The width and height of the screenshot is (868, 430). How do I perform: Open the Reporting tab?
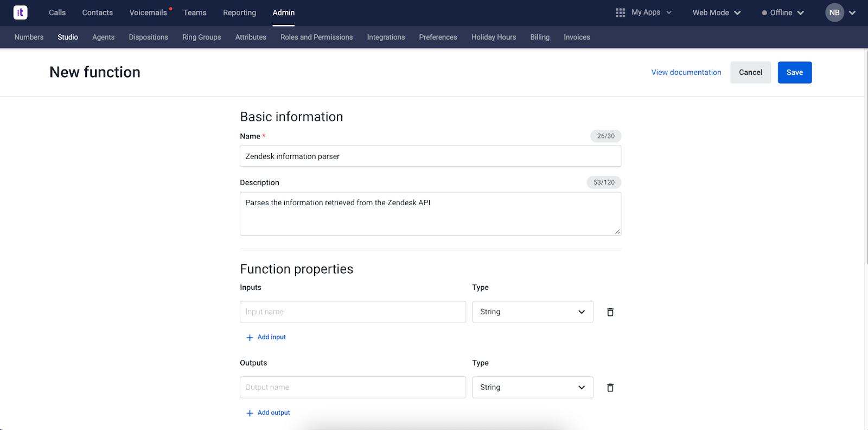[239, 12]
